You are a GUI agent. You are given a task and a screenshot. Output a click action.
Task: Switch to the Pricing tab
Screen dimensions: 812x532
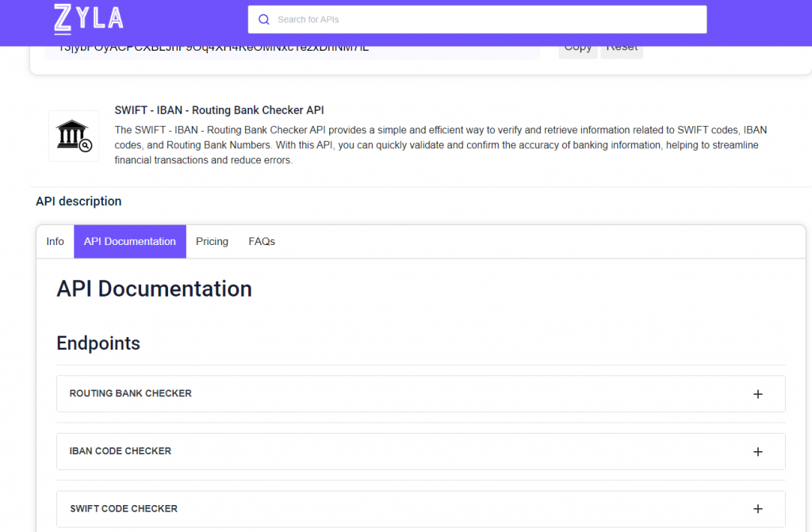click(212, 241)
